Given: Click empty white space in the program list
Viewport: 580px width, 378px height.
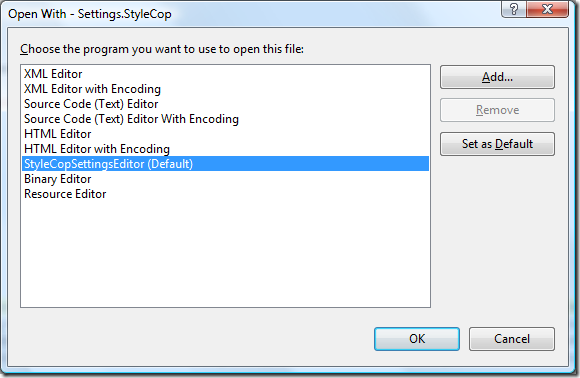Looking at the screenshot, I should coord(225,255).
